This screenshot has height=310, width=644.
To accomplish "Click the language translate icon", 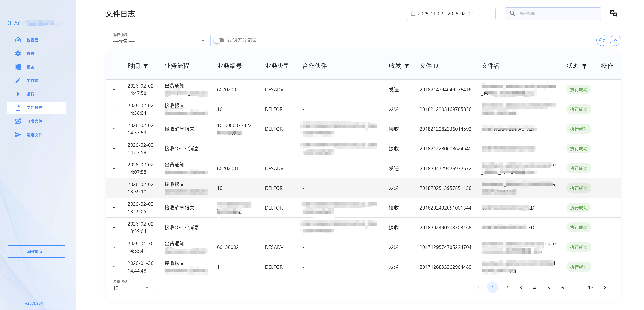I will click(613, 13).
